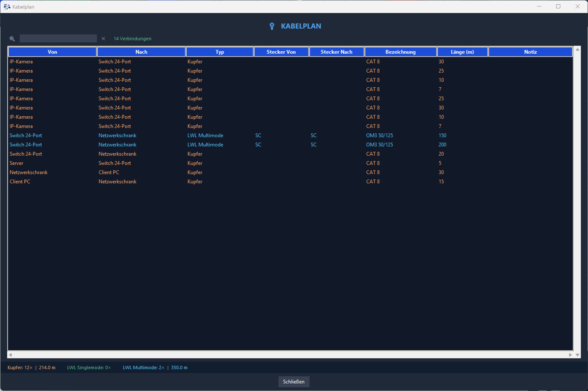Image resolution: width=588 pixels, height=391 pixels.
Task: Click the horizontal scrollbar left arrow
Action: pyautogui.click(x=10, y=355)
